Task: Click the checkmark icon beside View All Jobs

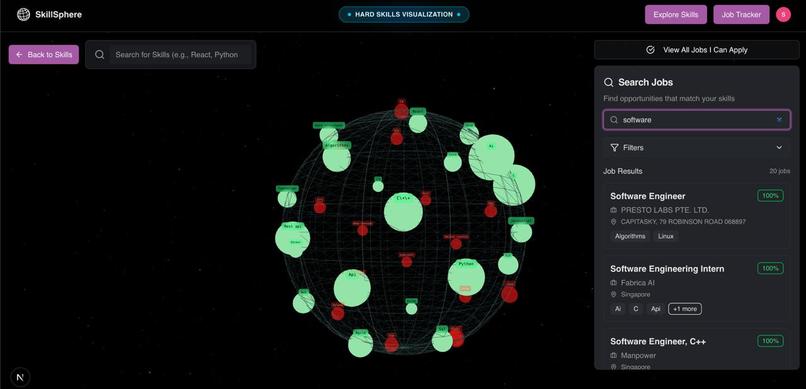Action: tap(650, 50)
